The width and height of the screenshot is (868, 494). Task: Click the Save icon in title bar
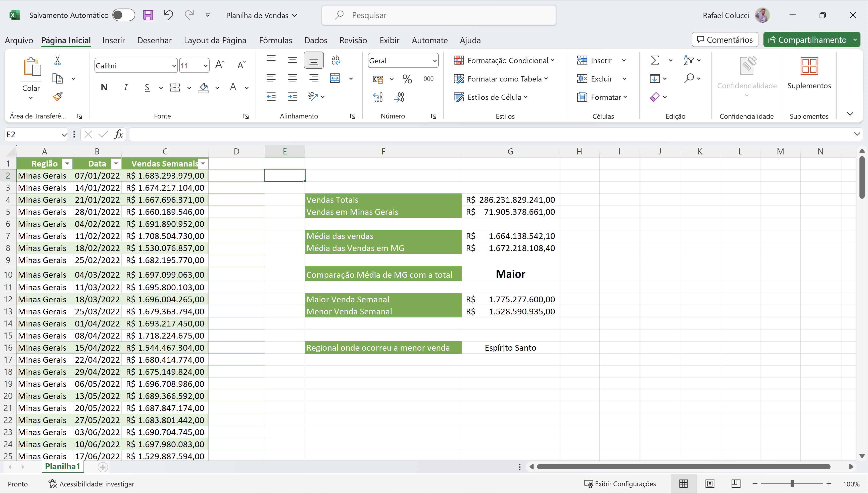(x=148, y=15)
